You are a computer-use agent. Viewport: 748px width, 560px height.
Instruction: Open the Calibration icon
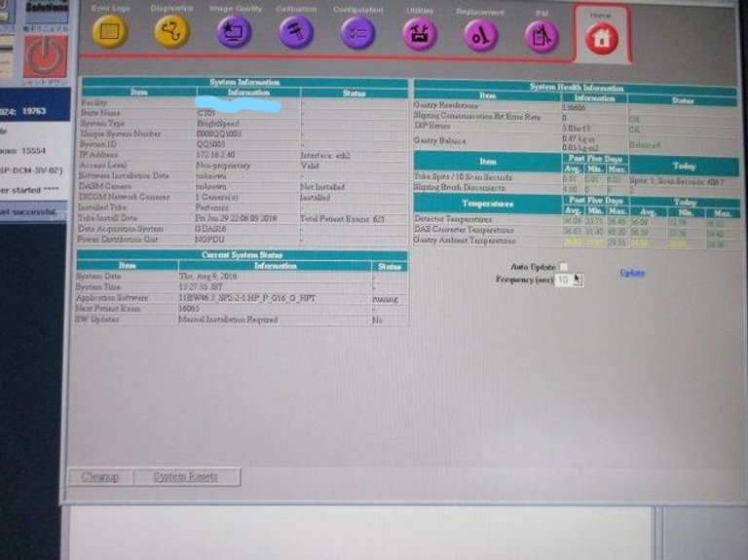click(x=296, y=33)
